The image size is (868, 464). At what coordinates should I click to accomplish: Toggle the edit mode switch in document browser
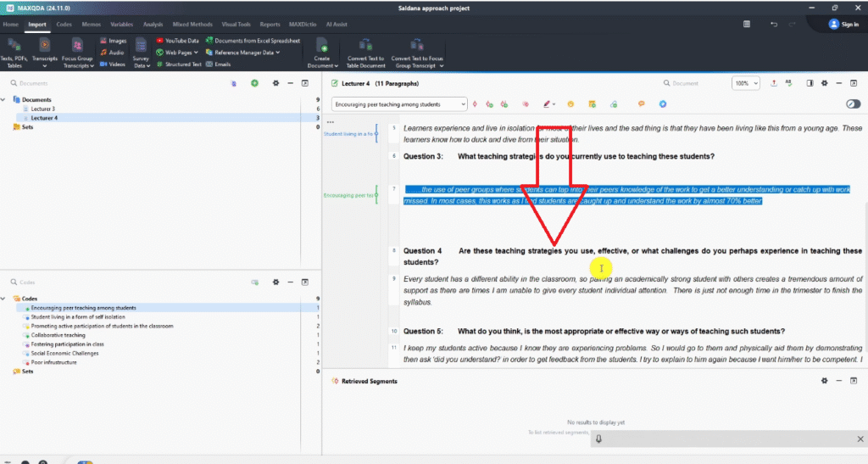click(x=853, y=103)
